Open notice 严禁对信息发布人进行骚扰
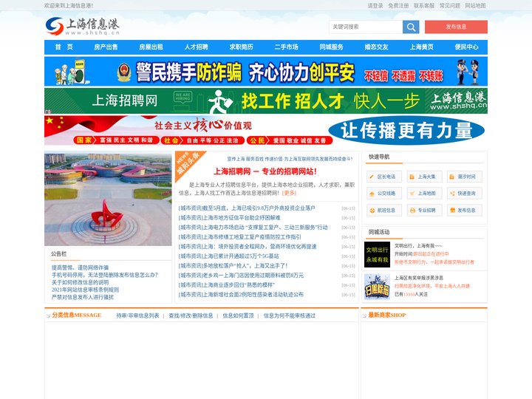The image size is (532, 399). click(x=83, y=297)
